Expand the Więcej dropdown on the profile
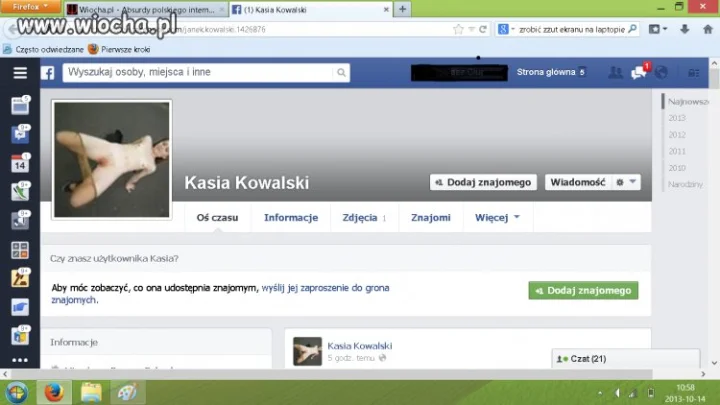The height and width of the screenshot is (405, 720). point(497,217)
